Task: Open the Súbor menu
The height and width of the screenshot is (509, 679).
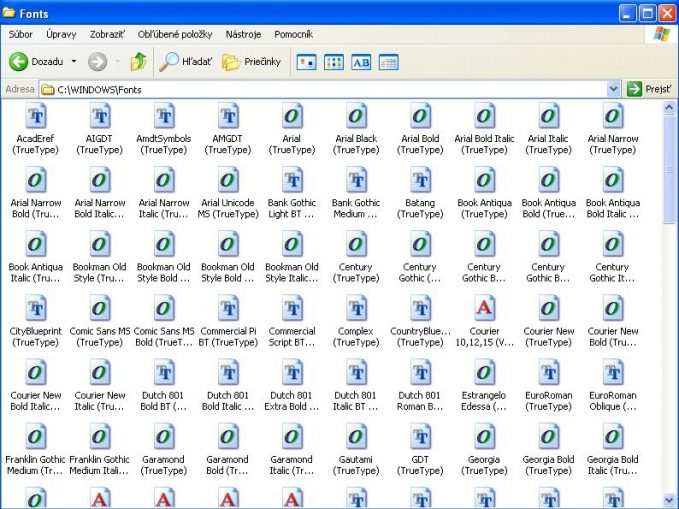Action: pyautogui.click(x=20, y=34)
